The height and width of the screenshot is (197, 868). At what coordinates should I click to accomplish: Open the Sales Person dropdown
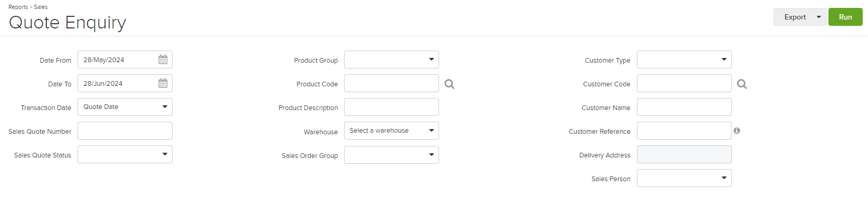pos(684,178)
